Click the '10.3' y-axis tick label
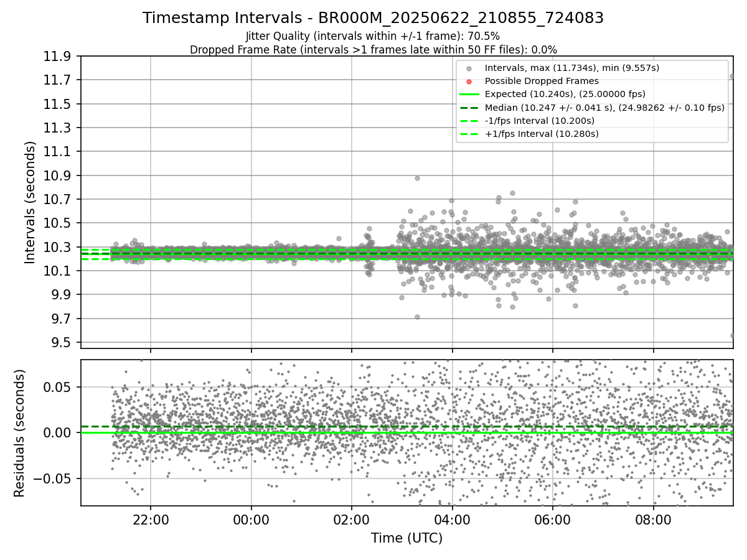 pos(56,247)
